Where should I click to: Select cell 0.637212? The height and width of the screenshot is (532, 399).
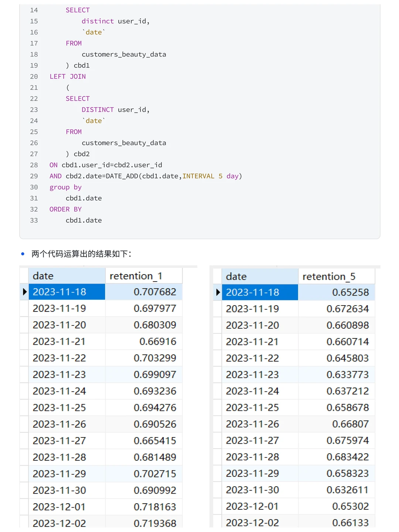coord(337,391)
